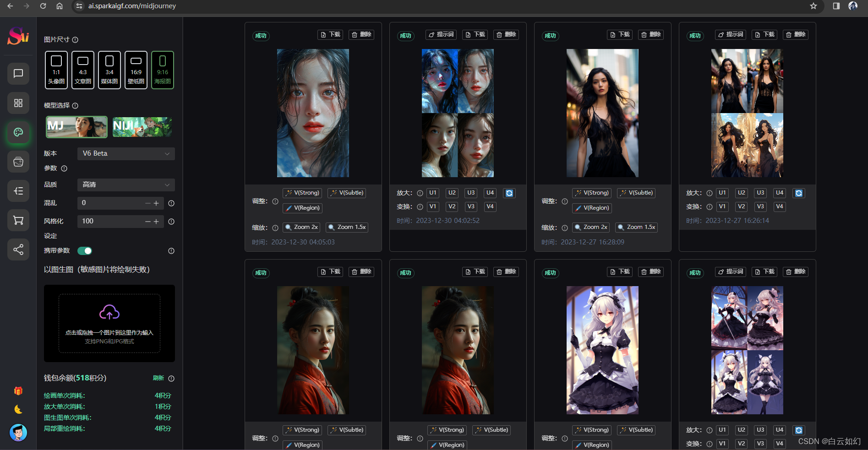
Task: Click refresh icon in 16:26:14 card
Action: click(x=799, y=193)
